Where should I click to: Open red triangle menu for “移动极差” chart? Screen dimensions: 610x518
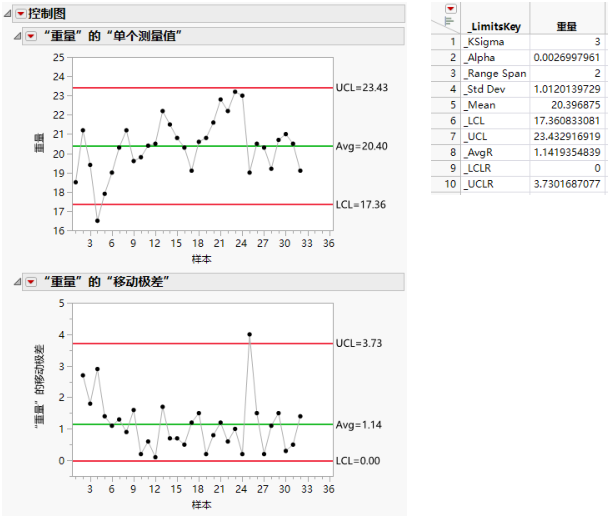[31, 282]
